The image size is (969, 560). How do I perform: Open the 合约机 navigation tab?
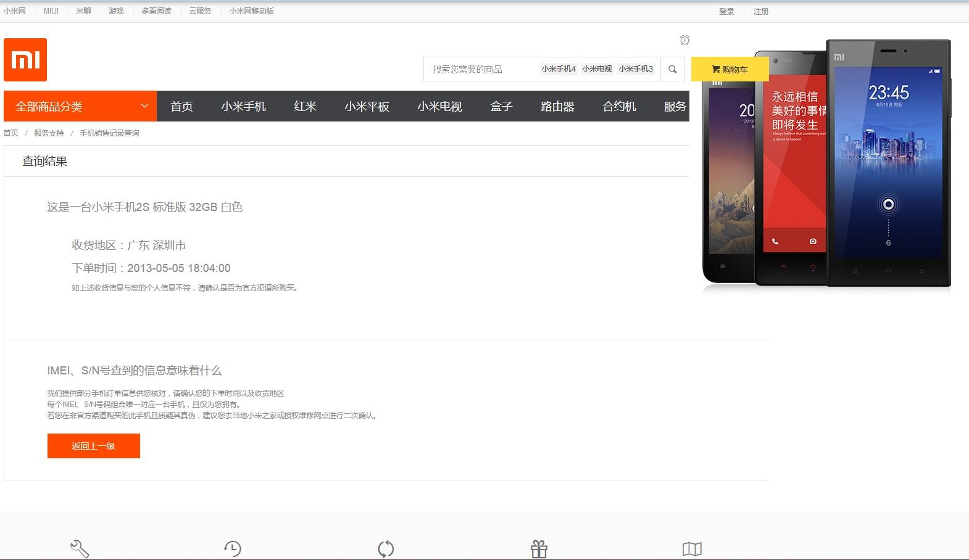coord(619,106)
